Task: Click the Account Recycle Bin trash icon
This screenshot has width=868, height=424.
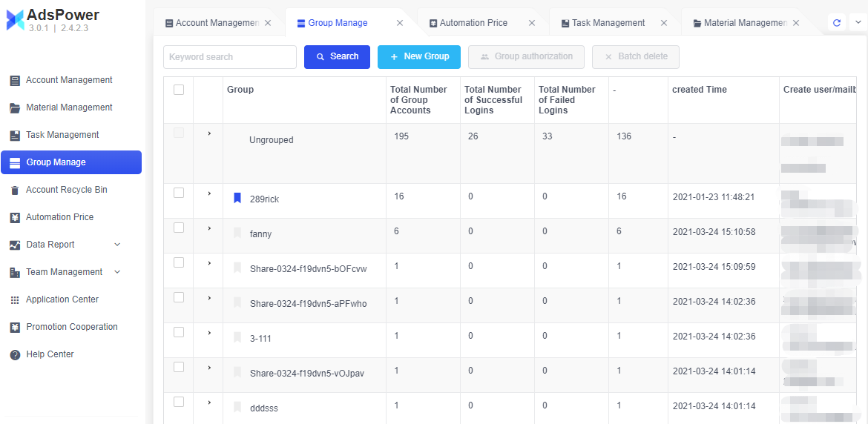Action: point(15,191)
